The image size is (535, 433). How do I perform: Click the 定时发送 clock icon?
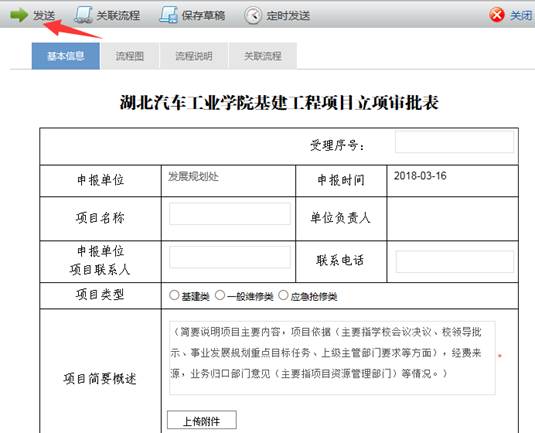tap(253, 15)
